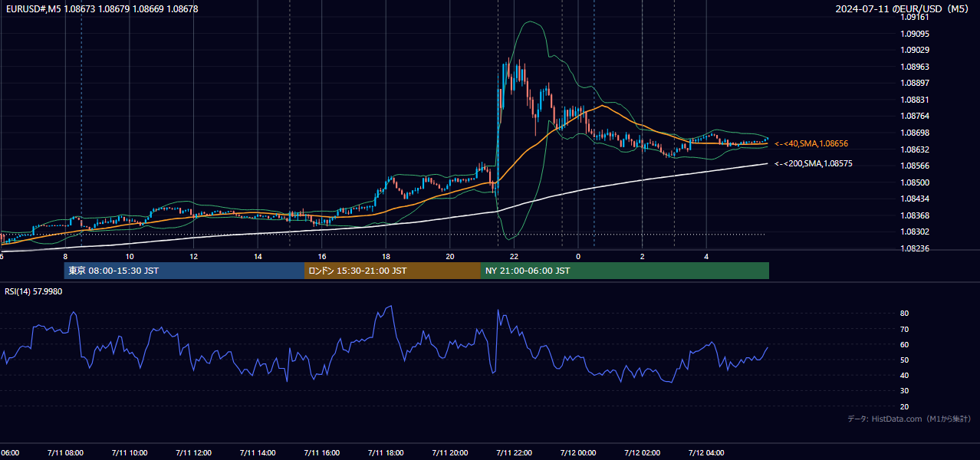
Task: Select the ロンドン 15:30-21:00 JST session bar
Action: pos(393,271)
